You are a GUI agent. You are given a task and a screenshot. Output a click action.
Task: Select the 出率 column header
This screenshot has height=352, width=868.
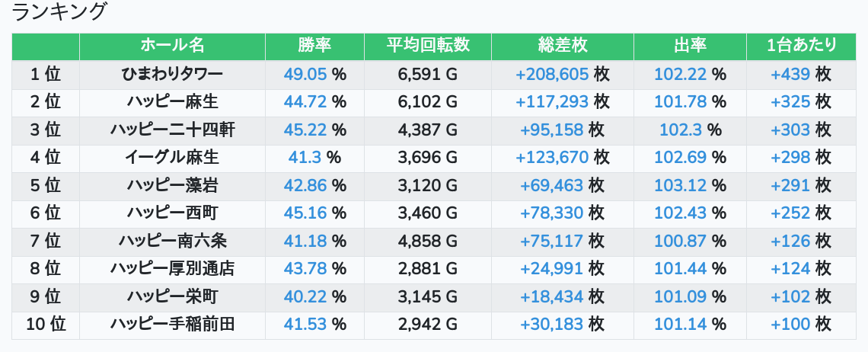[690, 46]
